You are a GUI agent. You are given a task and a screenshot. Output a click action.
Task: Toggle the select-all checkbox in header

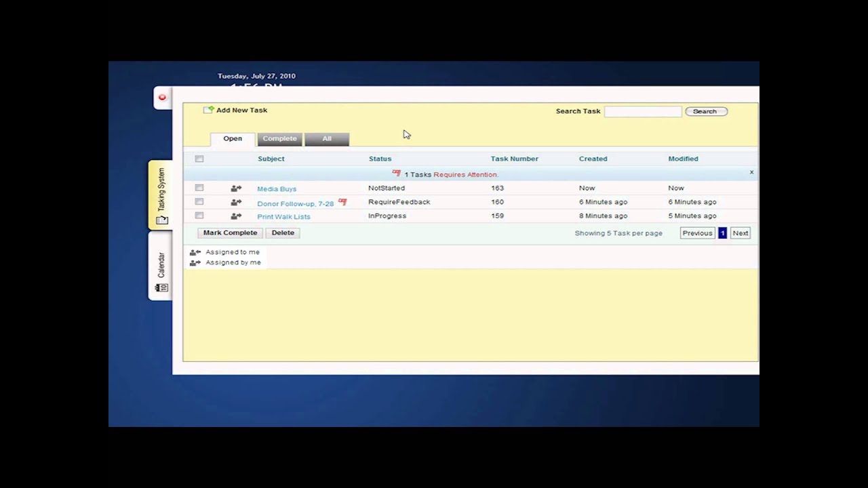point(199,159)
